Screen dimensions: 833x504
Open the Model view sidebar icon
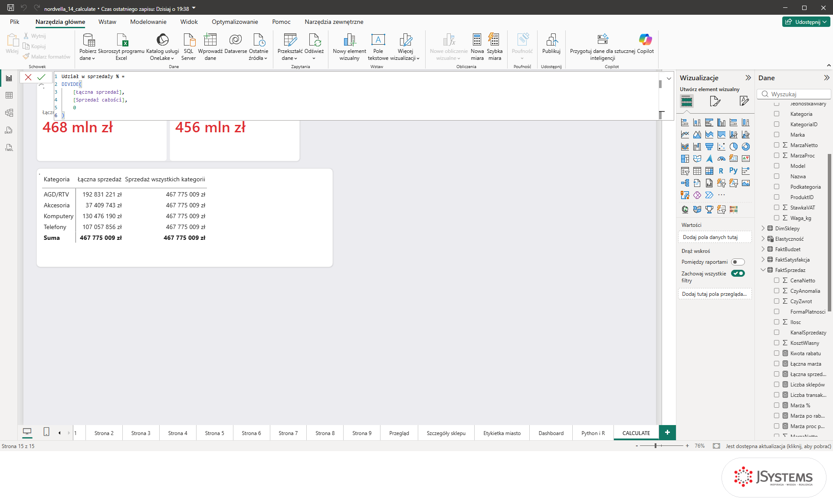9,113
